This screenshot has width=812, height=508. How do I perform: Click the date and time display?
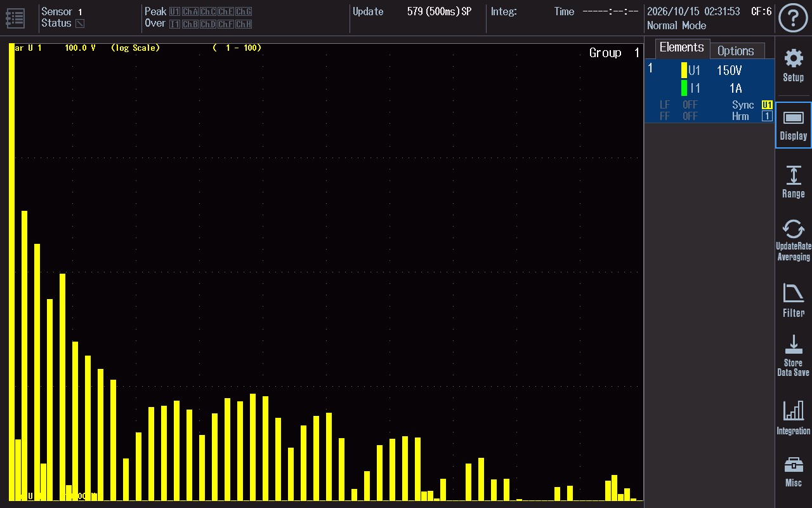(x=693, y=11)
